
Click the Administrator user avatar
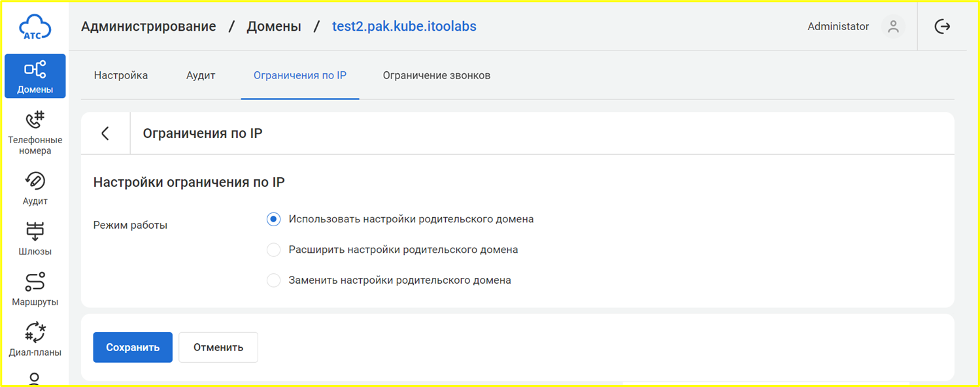pos(893,27)
